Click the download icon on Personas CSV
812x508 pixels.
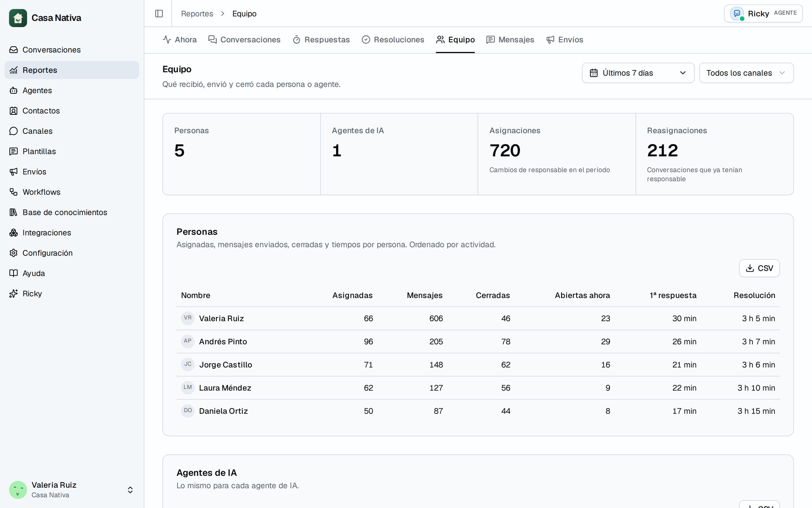click(x=750, y=268)
